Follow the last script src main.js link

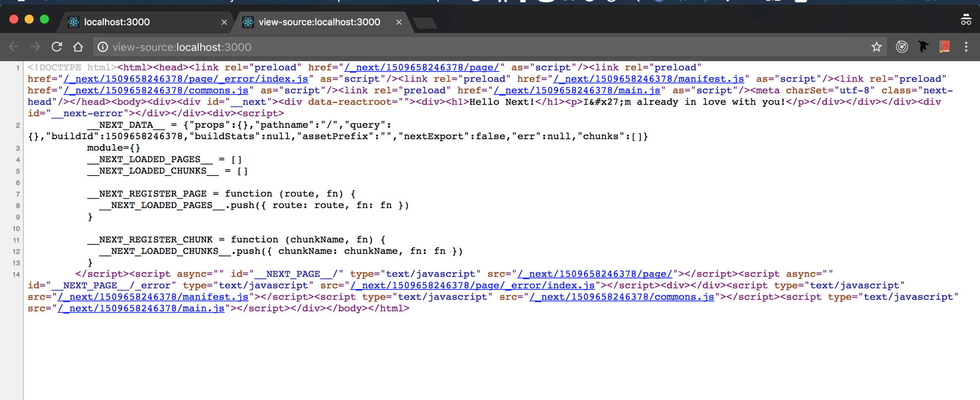(141, 308)
